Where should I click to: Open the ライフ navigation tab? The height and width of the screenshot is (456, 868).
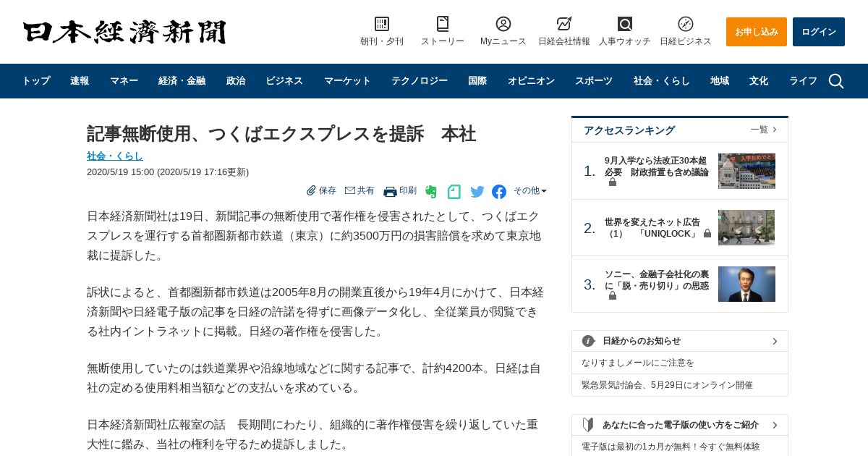[x=803, y=81]
